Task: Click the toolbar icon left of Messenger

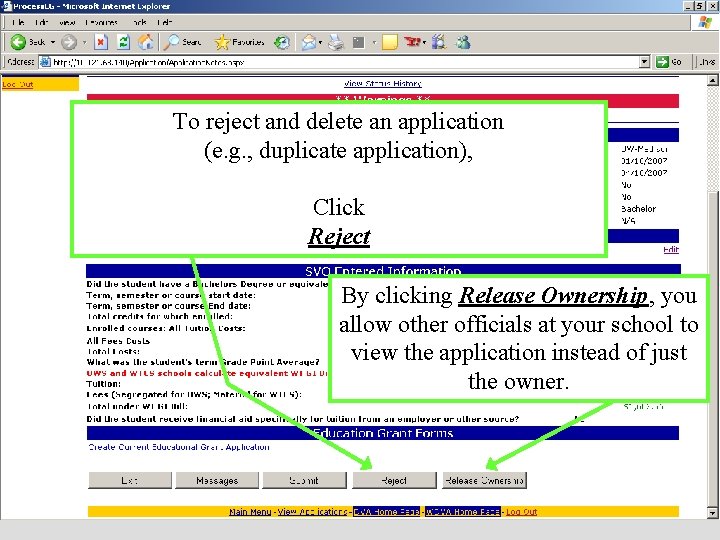Action: point(439,42)
